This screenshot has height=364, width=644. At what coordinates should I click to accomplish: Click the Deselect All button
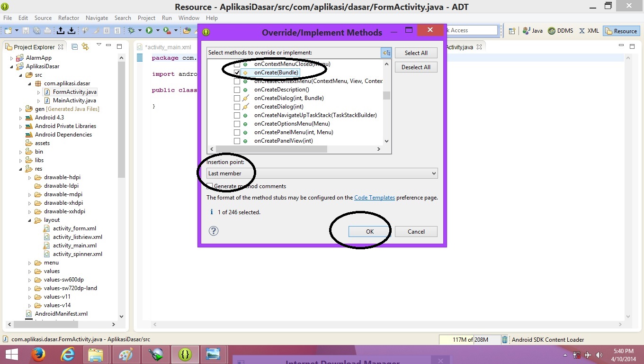click(416, 67)
